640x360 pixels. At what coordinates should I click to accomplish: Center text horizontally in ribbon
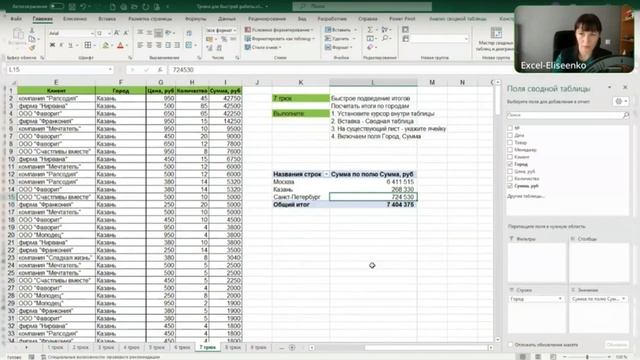click(149, 45)
